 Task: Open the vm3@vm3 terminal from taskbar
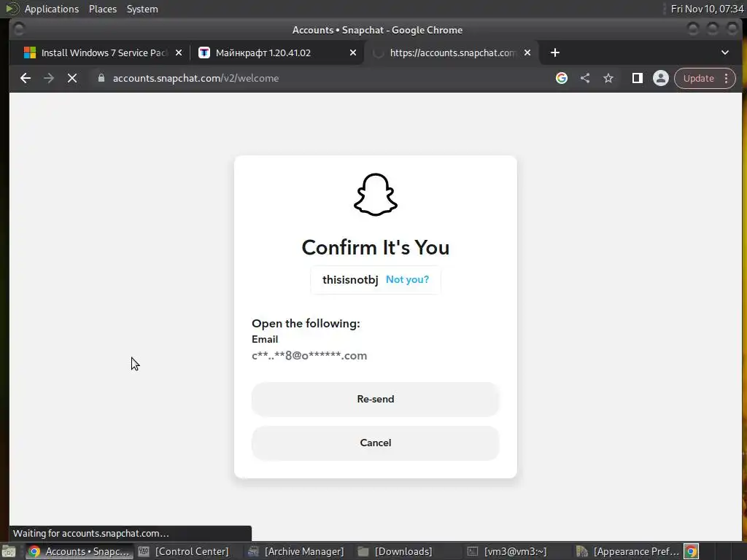[508, 551]
